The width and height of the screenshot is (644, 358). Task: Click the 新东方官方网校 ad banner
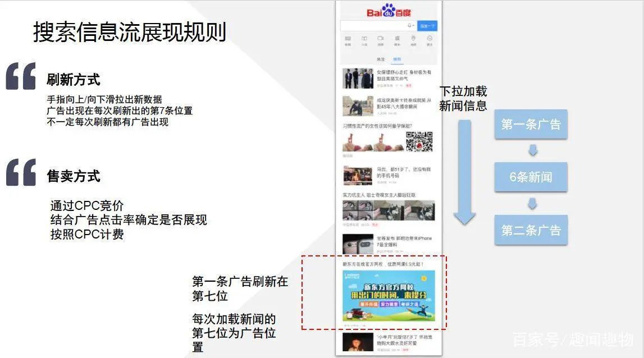coord(389,296)
